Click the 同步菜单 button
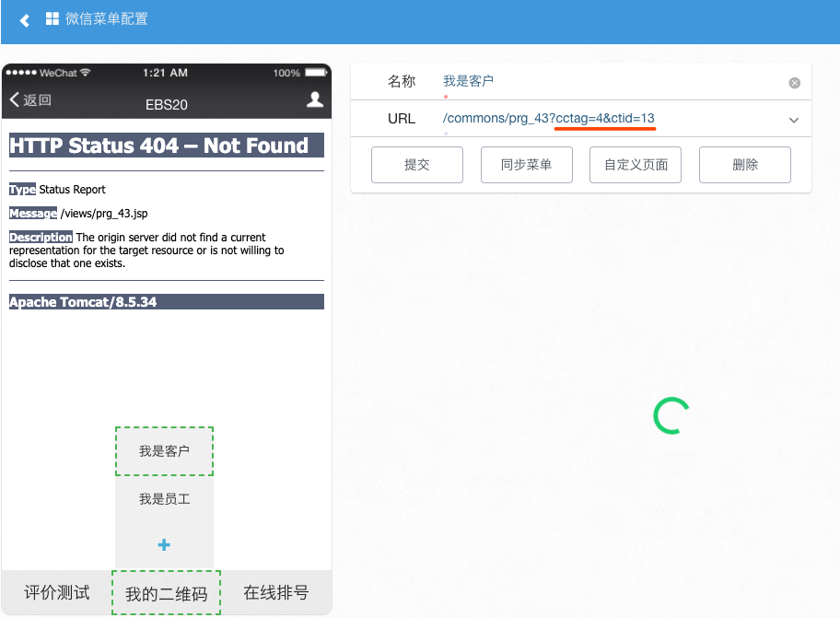 (527, 165)
